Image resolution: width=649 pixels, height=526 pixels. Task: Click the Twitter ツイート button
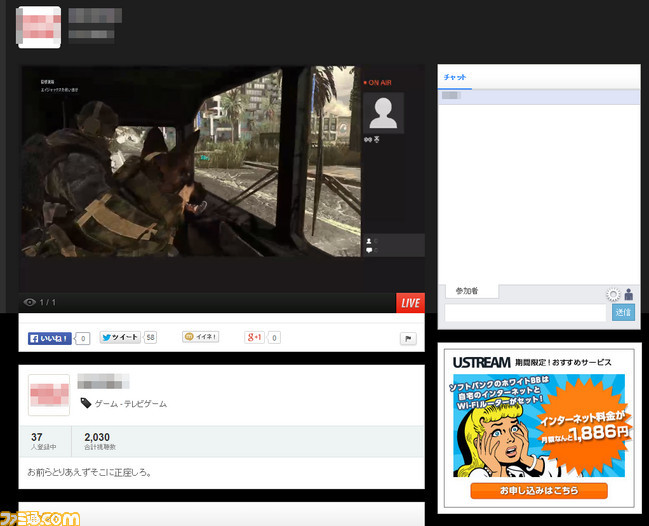pyautogui.click(x=120, y=337)
